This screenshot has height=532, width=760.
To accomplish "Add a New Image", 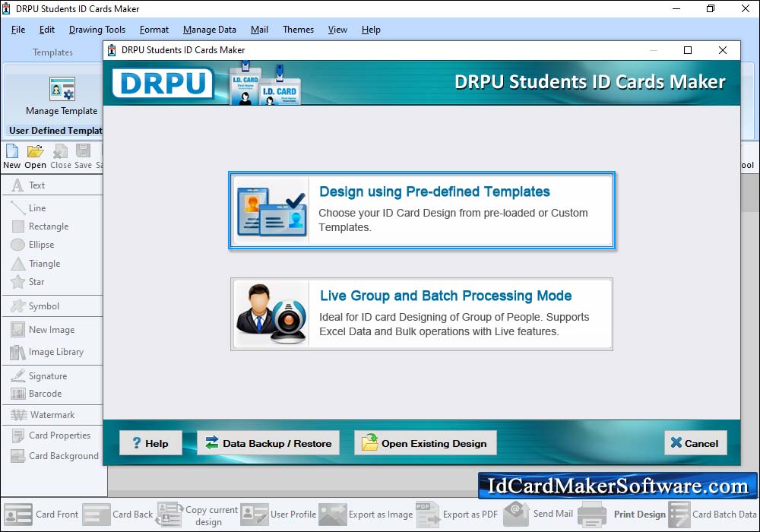I will pyautogui.click(x=43, y=330).
